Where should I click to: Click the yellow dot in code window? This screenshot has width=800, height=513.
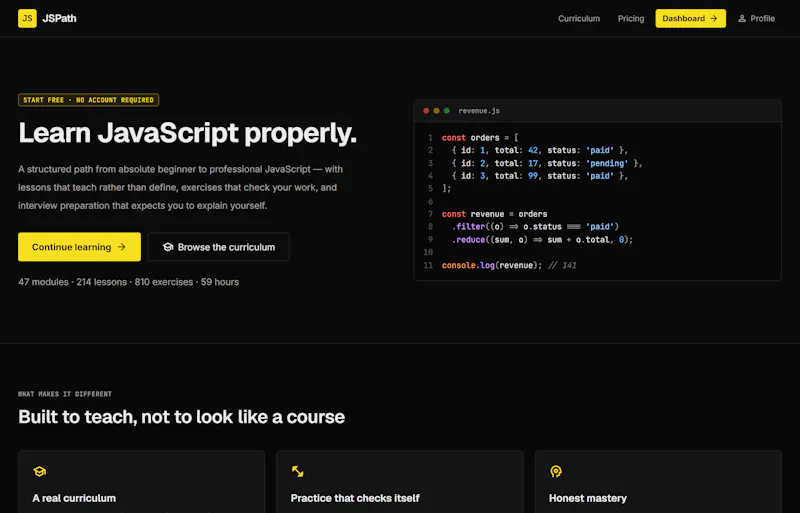click(x=436, y=111)
